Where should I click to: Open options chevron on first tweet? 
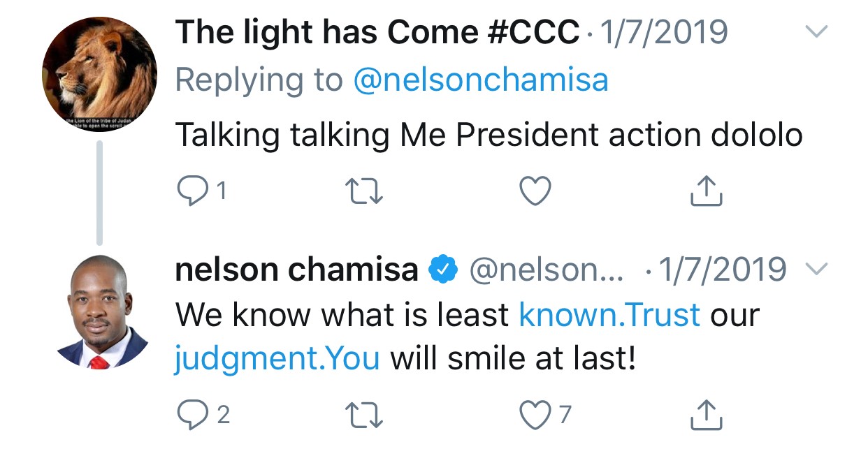816,31
